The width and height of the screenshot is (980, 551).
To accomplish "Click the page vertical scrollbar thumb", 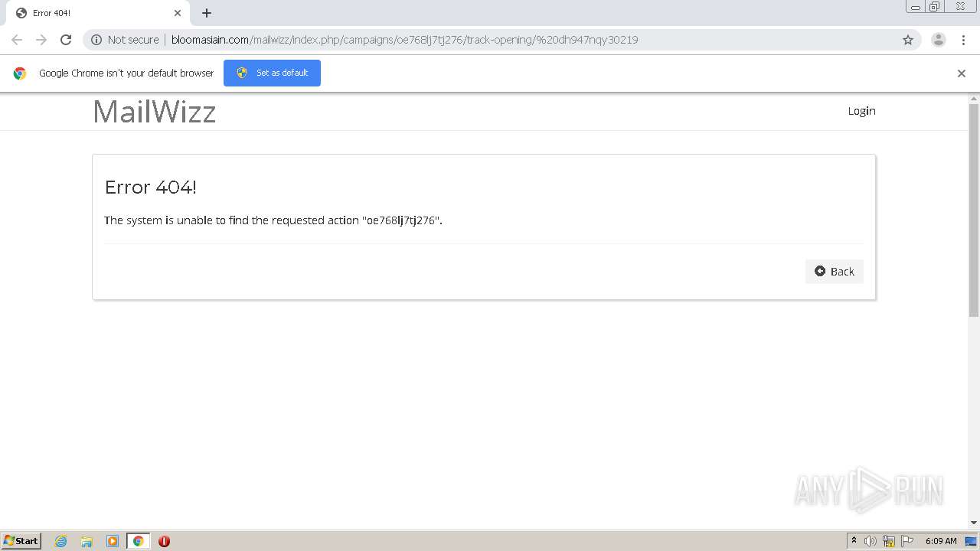I will tap(974, 210).
